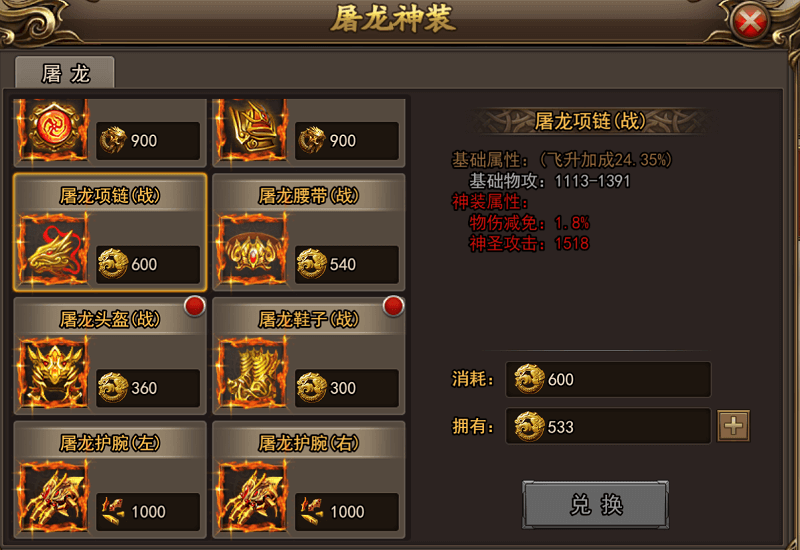The width and height of the screenshot is (800, 550).
Task: Select the golden armor item costing 900
Action: [x=252, y=130]
